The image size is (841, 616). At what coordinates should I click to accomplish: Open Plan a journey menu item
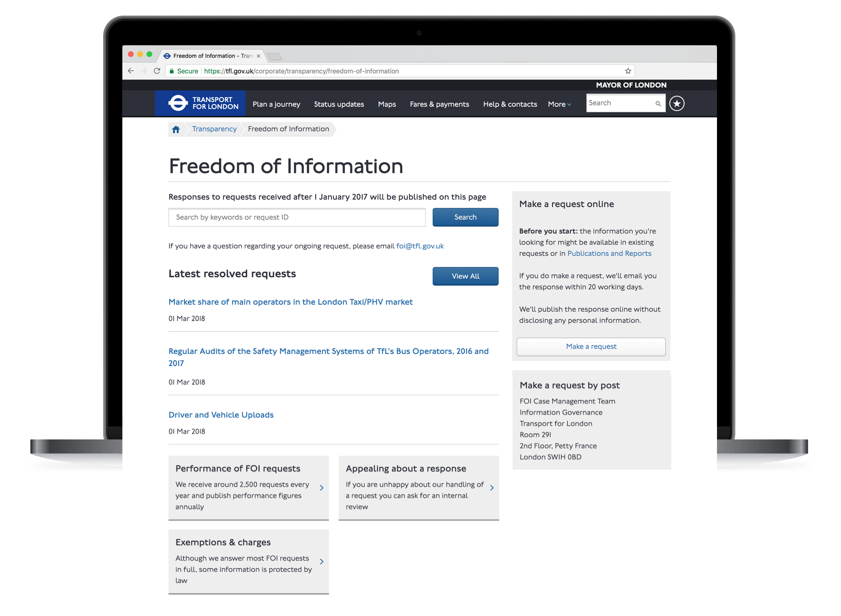click(x=276, y=104)
